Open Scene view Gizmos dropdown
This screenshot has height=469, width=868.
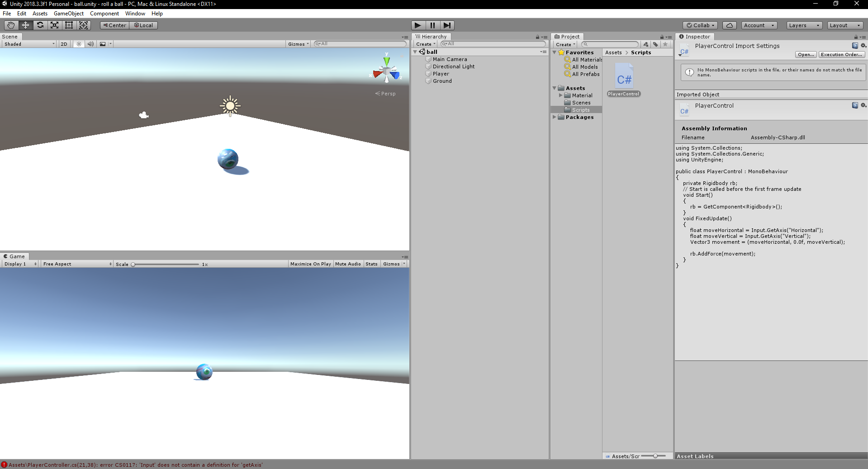(299, 44)
